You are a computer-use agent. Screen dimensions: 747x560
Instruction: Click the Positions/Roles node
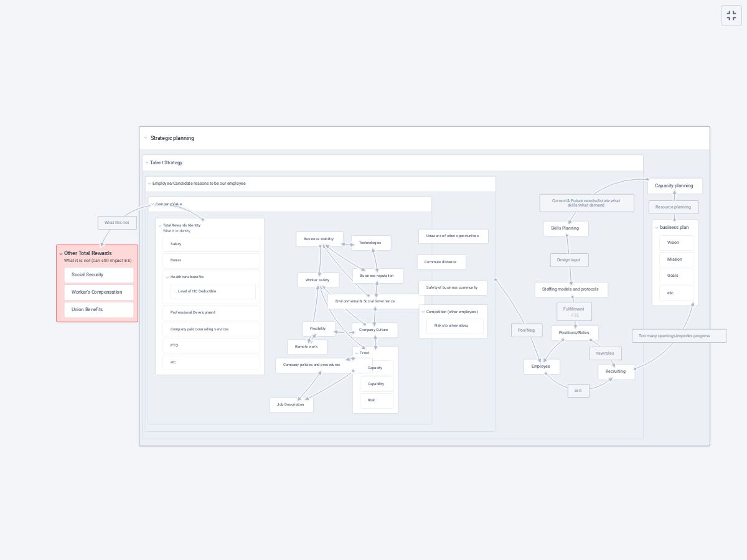point(574,333)
